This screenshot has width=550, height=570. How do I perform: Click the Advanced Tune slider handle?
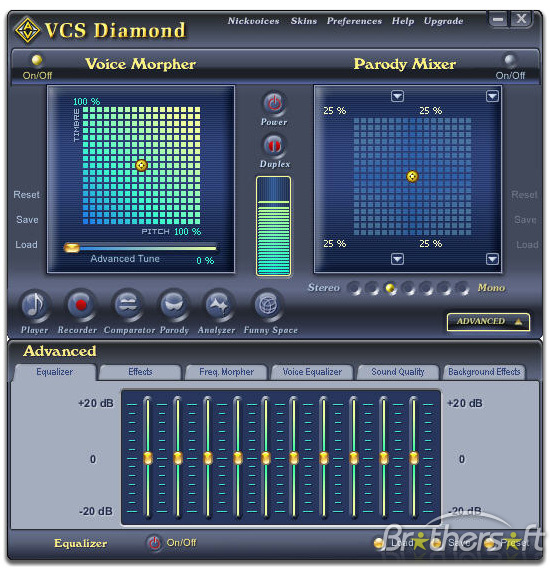click(72, 248)
